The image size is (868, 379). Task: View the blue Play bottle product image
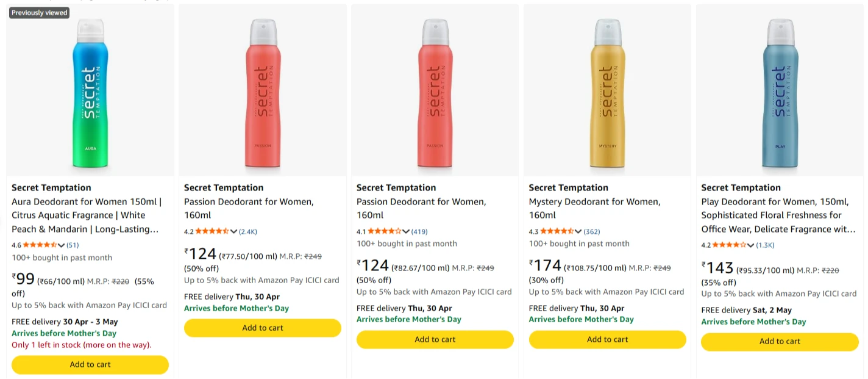tap(780, 92)
